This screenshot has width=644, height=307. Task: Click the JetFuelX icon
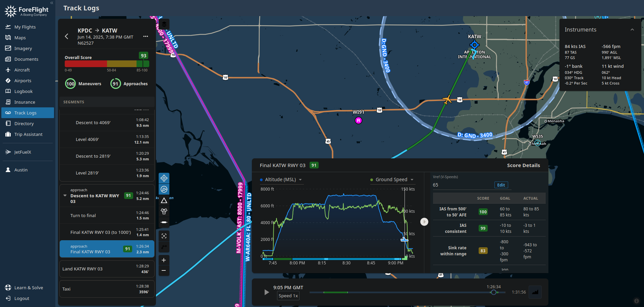tap(8, 152)
